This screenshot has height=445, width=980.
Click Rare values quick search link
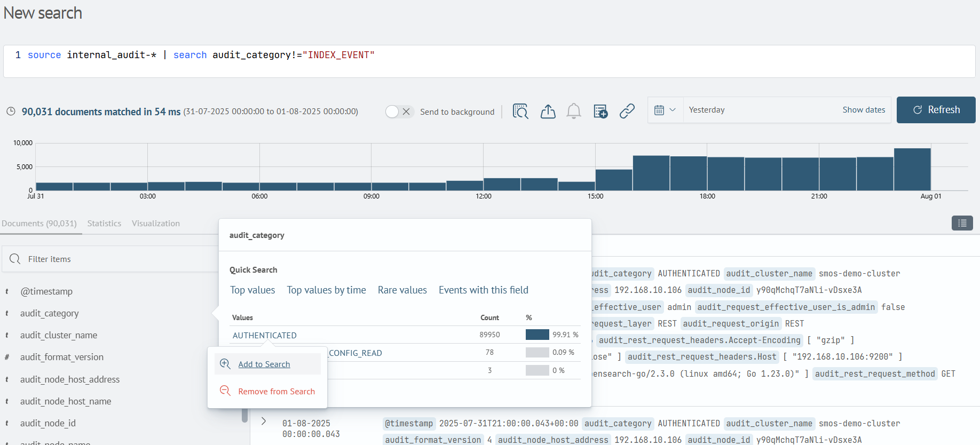coord(402,290)
